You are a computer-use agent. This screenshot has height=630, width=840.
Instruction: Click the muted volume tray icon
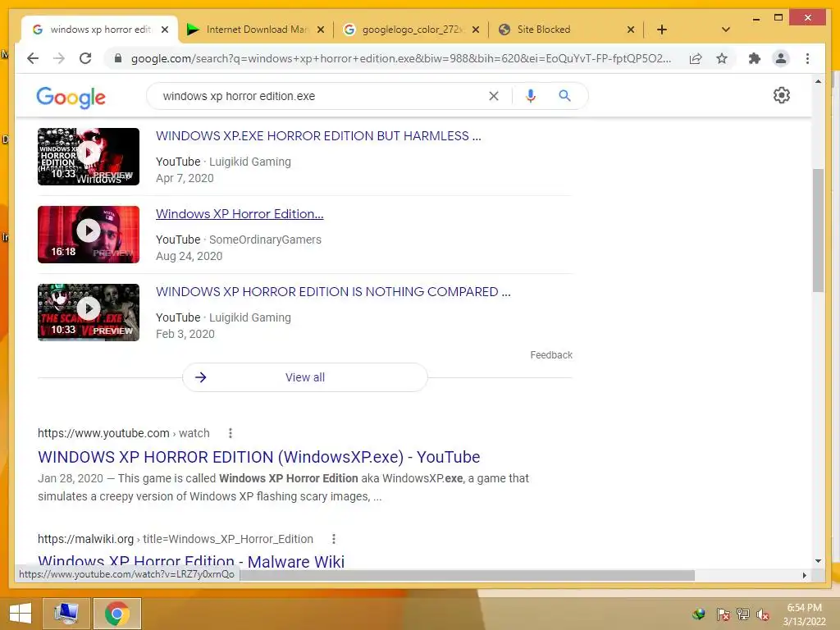763,614
